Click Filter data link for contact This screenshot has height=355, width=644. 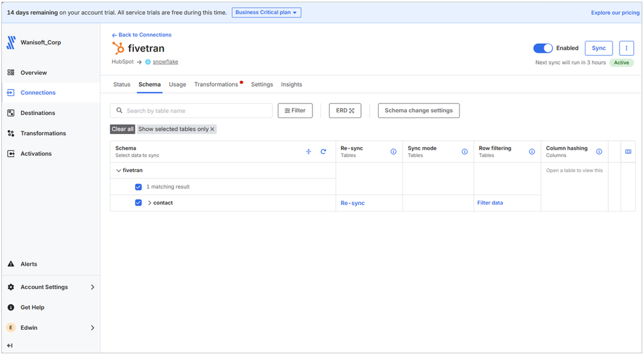tap(490, 203)
